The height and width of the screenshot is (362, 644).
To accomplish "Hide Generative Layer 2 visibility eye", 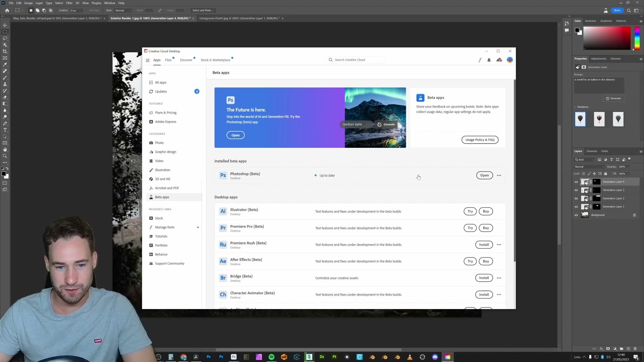I will (x=576, y=198).
